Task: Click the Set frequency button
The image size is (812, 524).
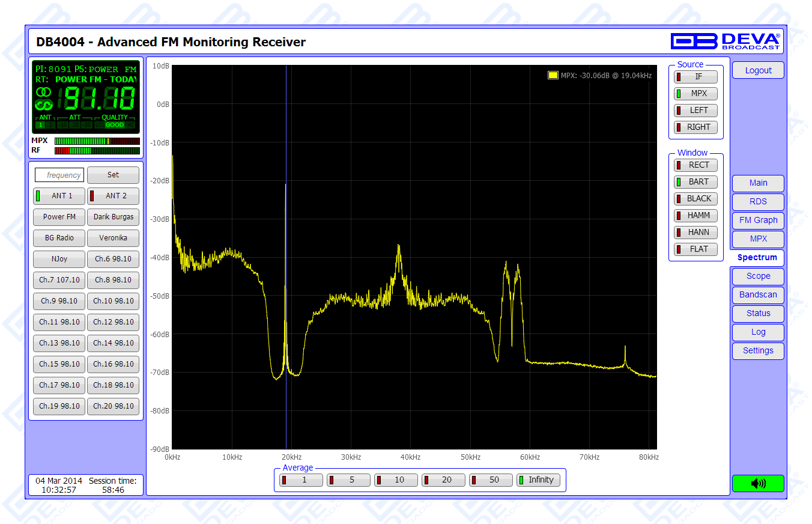Action: click(113, 175)
